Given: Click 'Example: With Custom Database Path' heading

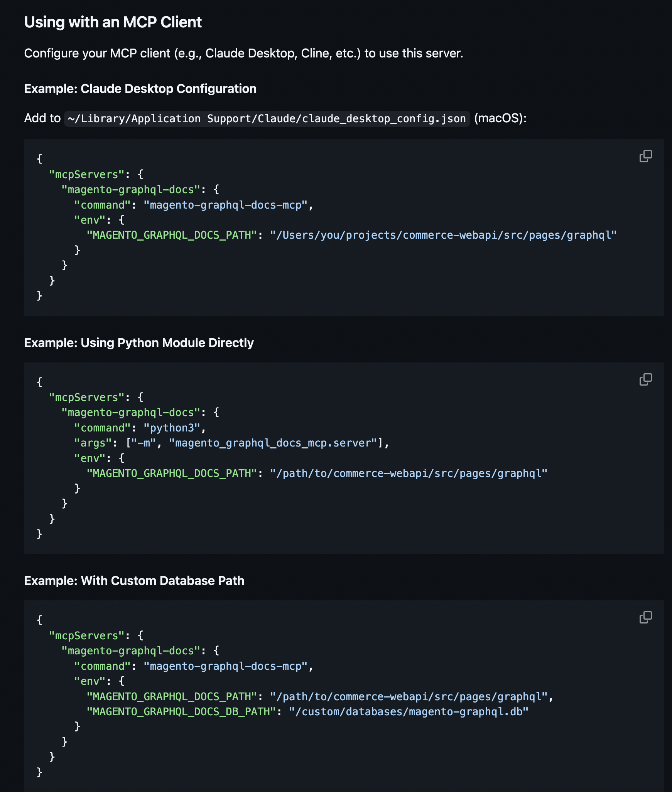Looking at the screenshot, I should 134,581.
